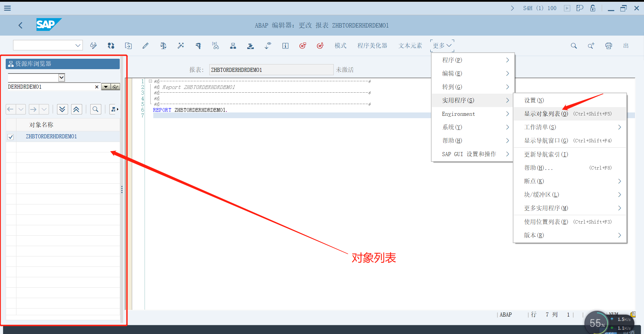
Task: Click the Display Object List hierarchy icon
Action: 233,46
